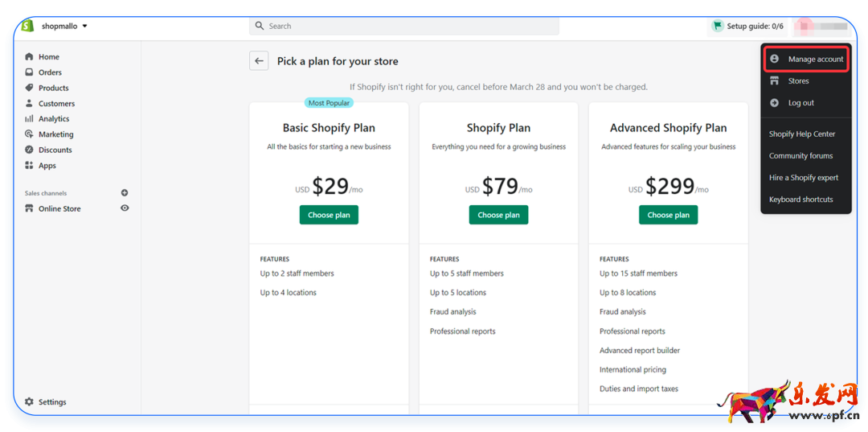Click the Products tag icon

30,88
